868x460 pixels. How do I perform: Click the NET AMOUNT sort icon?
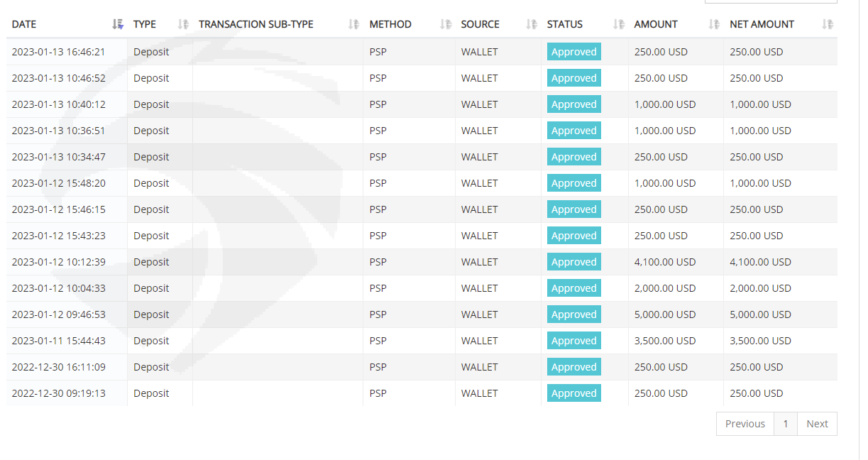coord(827,24)
